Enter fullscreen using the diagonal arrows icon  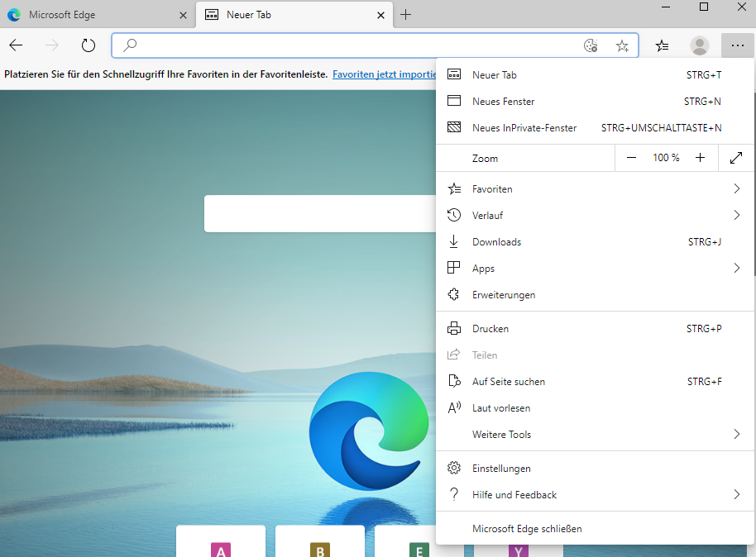(x=735, y=157)
